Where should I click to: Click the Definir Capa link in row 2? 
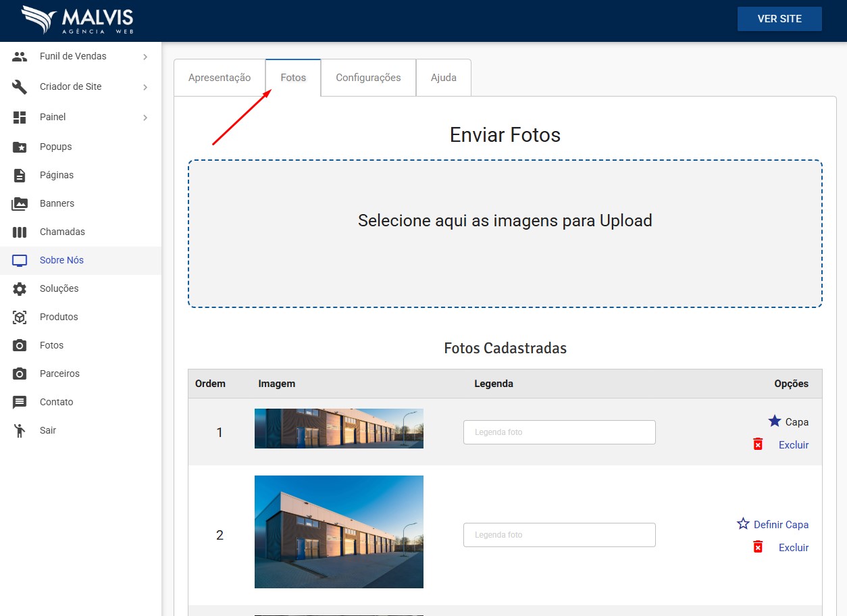781,524
